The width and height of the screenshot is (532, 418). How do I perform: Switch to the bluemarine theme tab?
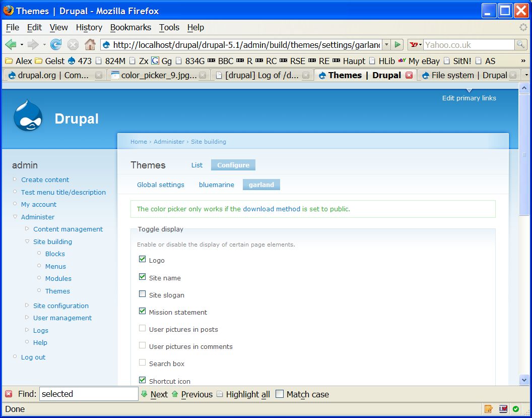point(216,185)
